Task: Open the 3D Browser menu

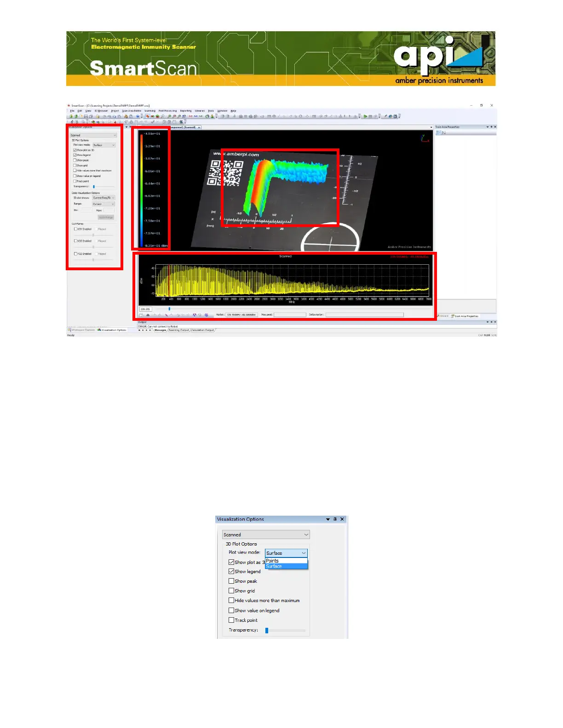Action: pos(101,111)
